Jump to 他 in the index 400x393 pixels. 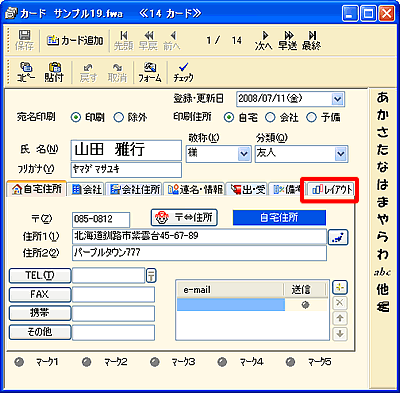pos(383,289)
